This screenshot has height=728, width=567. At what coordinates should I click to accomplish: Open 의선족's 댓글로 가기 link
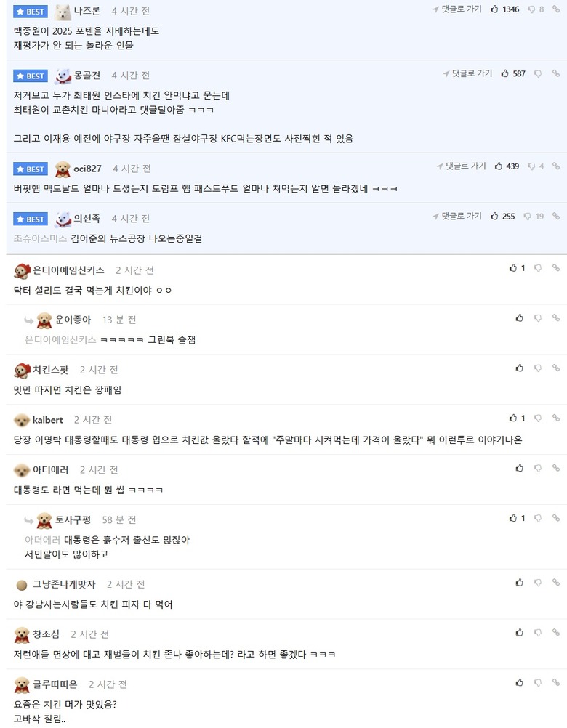click(457, 217)
